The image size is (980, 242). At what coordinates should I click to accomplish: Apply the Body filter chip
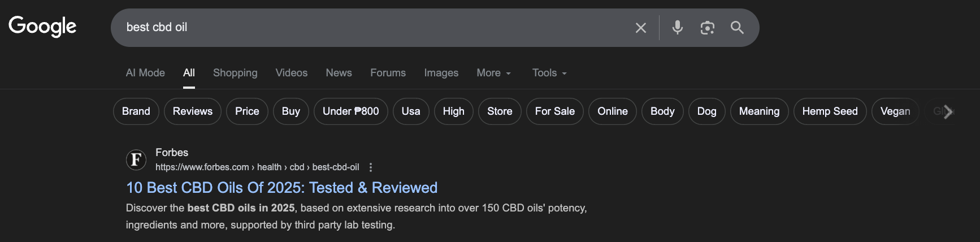click(662, 111)
